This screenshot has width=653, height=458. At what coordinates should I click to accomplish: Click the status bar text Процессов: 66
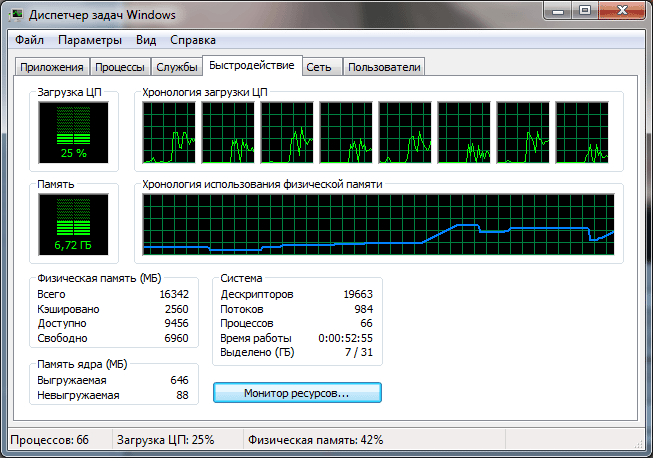(50, 440)
